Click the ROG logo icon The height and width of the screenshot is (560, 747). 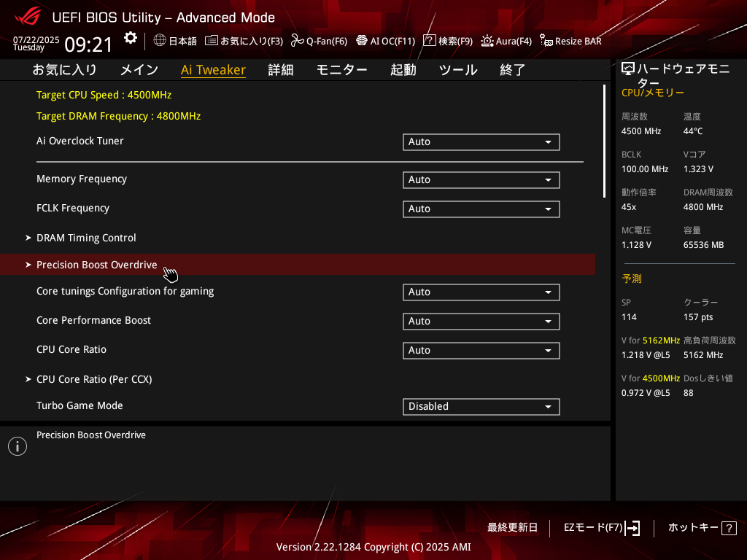28,17
